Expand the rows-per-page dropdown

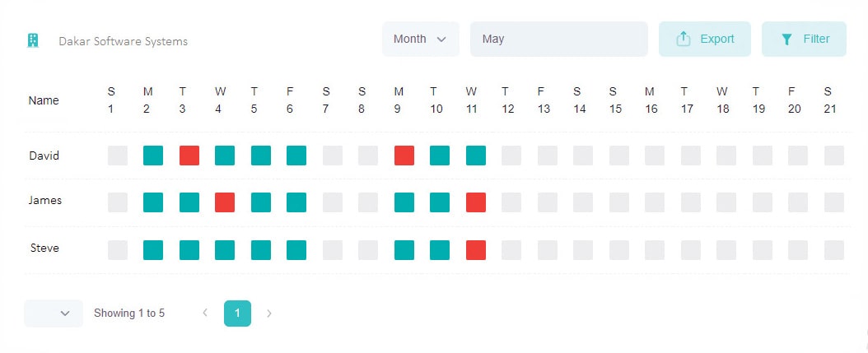point(54,314)
